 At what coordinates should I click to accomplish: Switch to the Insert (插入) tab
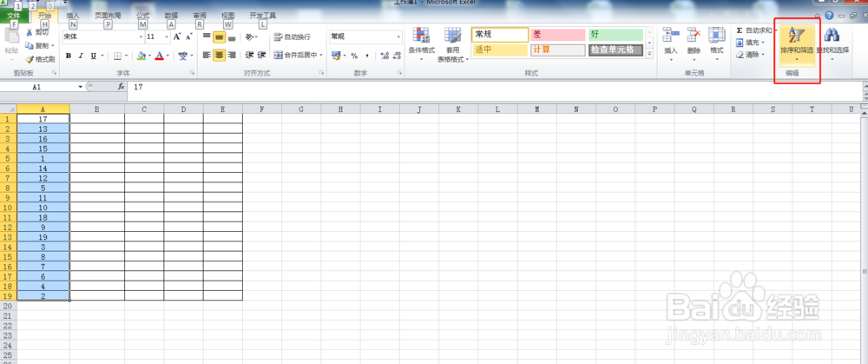click(x=73, y=16)
